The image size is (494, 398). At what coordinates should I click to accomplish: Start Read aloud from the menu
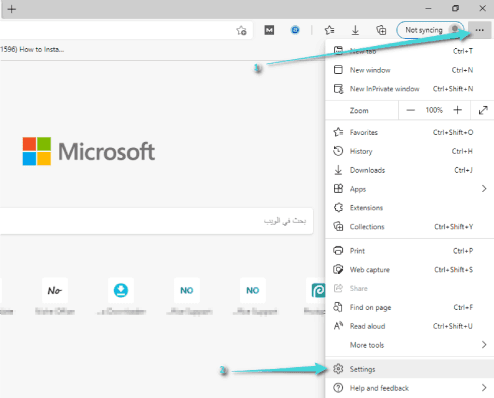(x=410, y=326)
